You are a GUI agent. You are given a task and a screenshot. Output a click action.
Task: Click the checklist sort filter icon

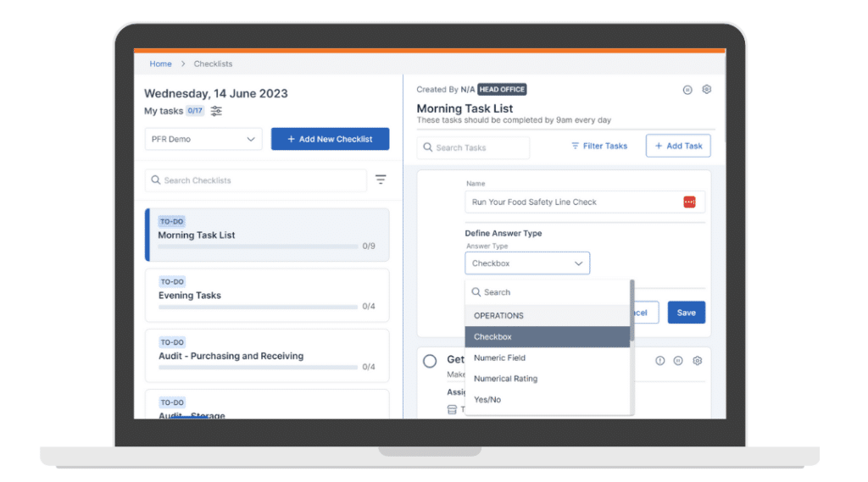(381, 180)
